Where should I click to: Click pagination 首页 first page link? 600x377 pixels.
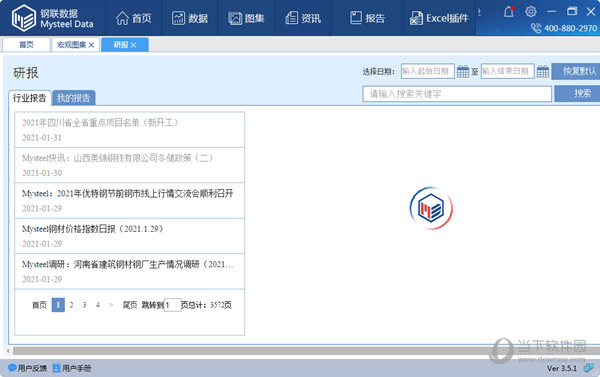click(39, 305)
